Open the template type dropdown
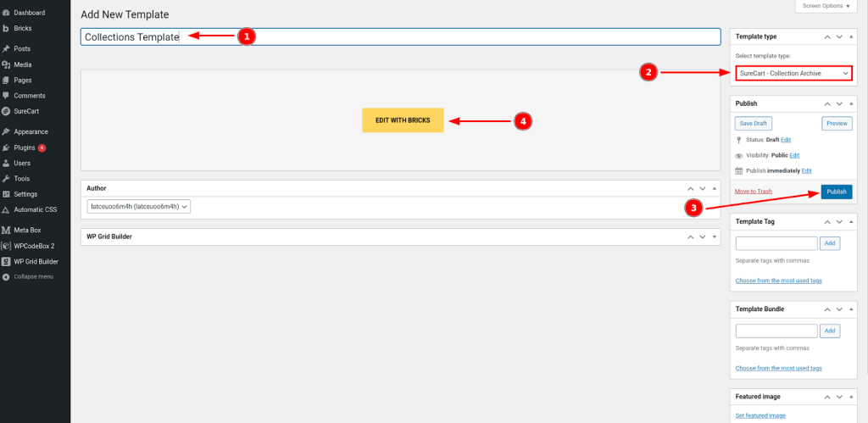 tap(793, 74)
